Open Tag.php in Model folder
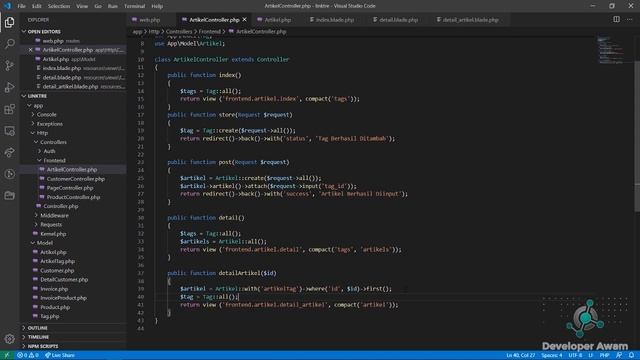Viewport: 640px width, 360px height. coord(50,316)
